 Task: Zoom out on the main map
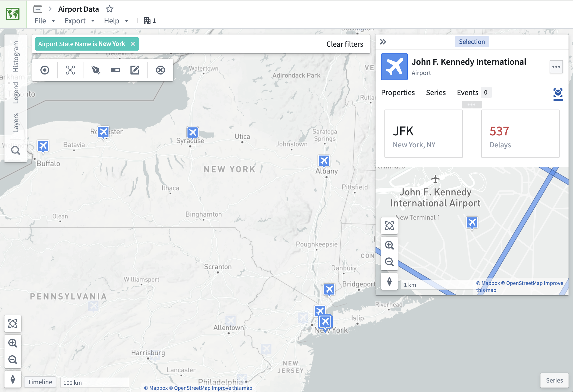coord(13,360)
